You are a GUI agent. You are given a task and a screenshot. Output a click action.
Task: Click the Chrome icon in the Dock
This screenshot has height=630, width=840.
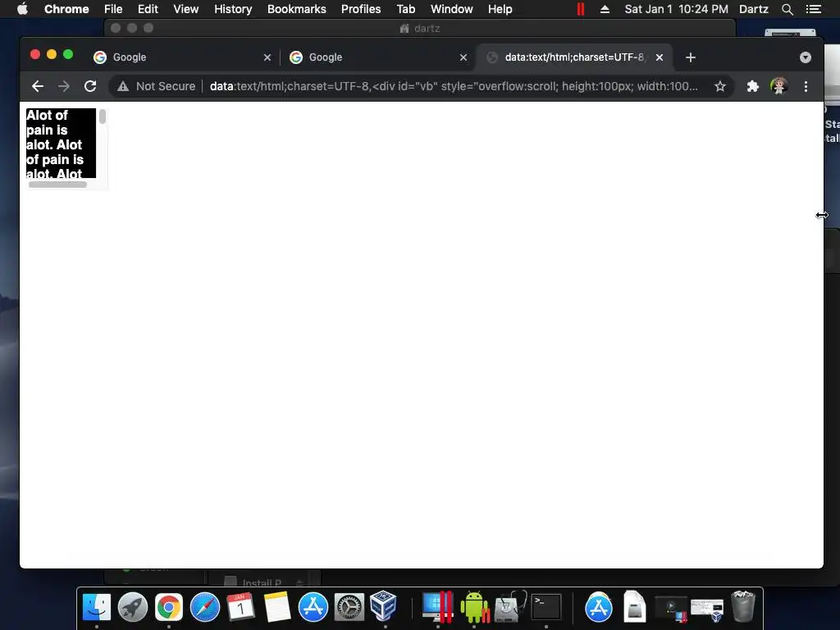click(169, 608)
